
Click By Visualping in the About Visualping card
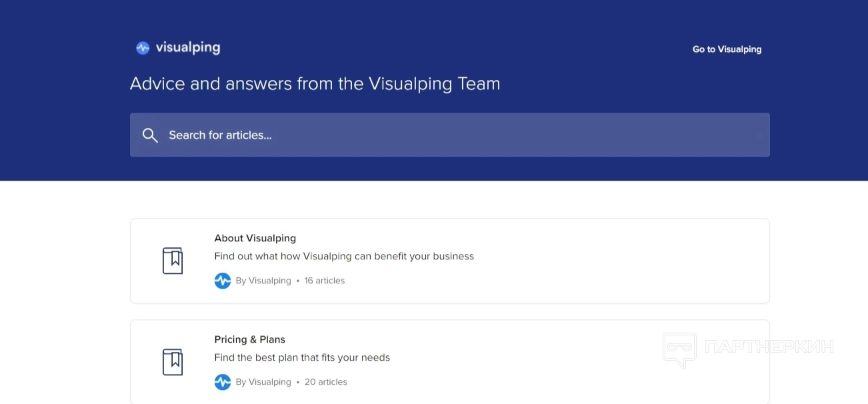click(263, 281)
